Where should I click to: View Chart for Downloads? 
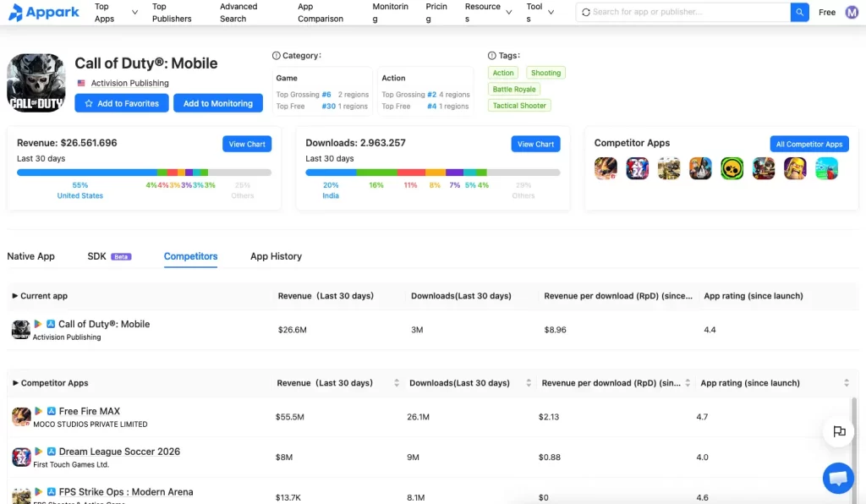(535, 144)
